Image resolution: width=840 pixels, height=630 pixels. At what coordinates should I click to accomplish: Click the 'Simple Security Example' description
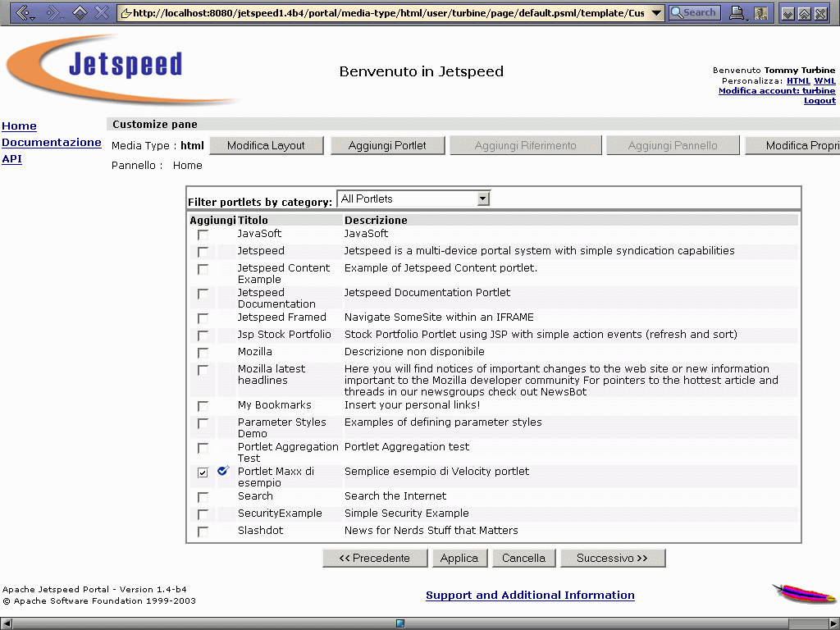pos(407,514)
